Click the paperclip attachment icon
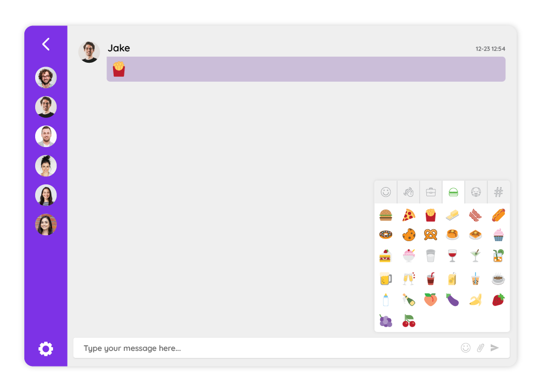The width and height of the screenshot is (541, 392). (x=480, y=348)
